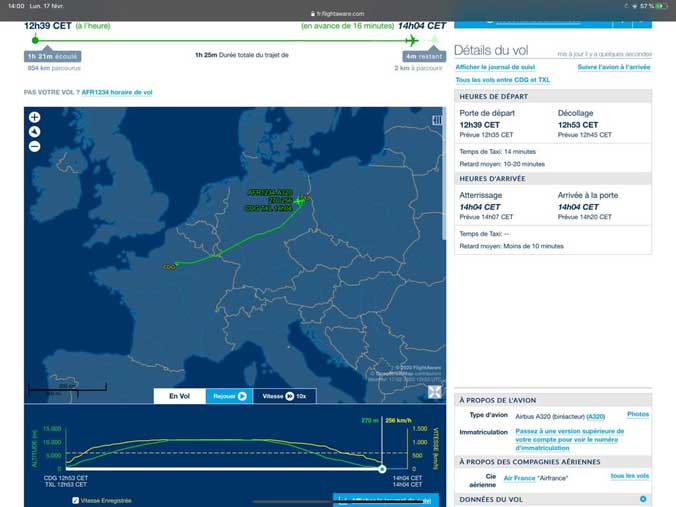Open the Air France airline link
The height and width of the screenshot is (507, 676).
[x=520, y=478]
